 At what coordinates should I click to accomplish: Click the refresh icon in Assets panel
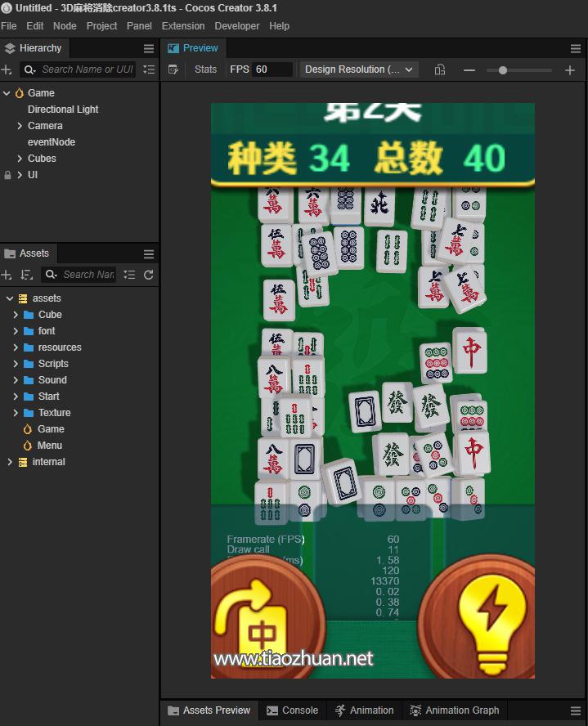tap(149, 275)
